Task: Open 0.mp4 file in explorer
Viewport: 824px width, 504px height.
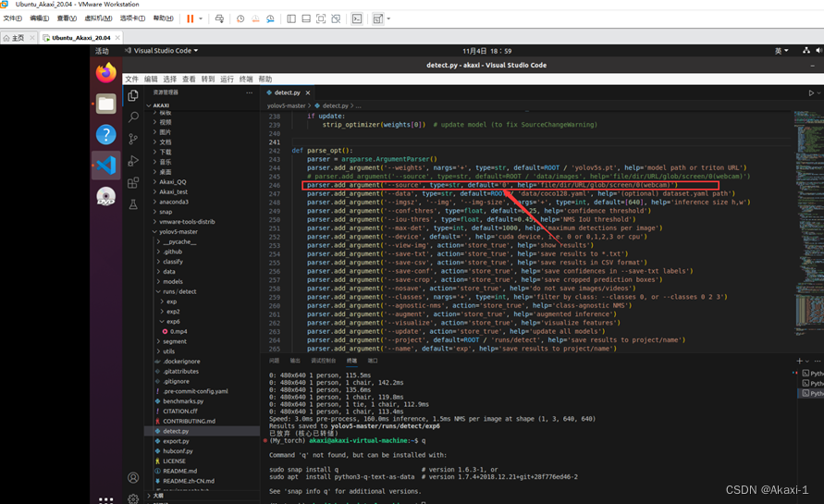Action: (178, 332)
